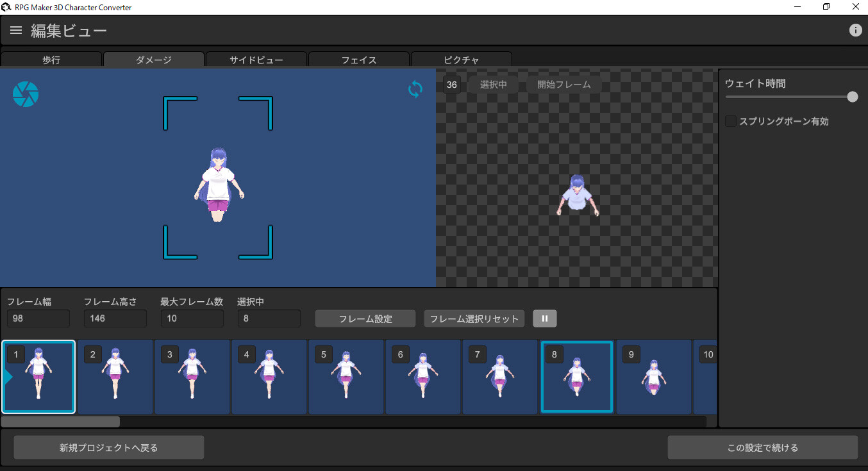Click この設定で続ける to continue

(763, 447)
